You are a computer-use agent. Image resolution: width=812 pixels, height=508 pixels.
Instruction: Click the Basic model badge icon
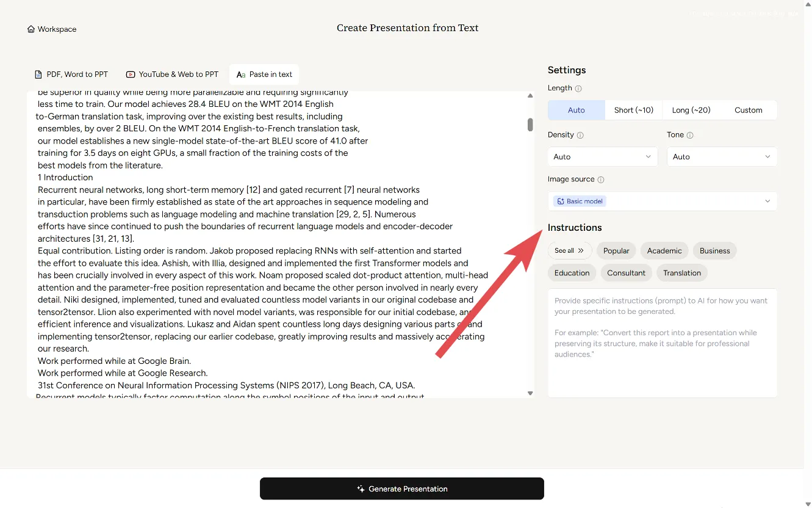tap(561, 201)
